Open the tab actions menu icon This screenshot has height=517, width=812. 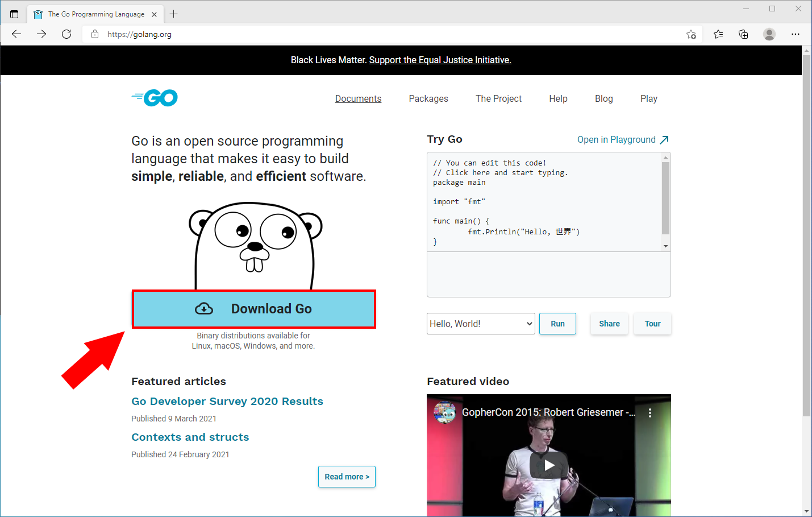(x=14, y=14)
